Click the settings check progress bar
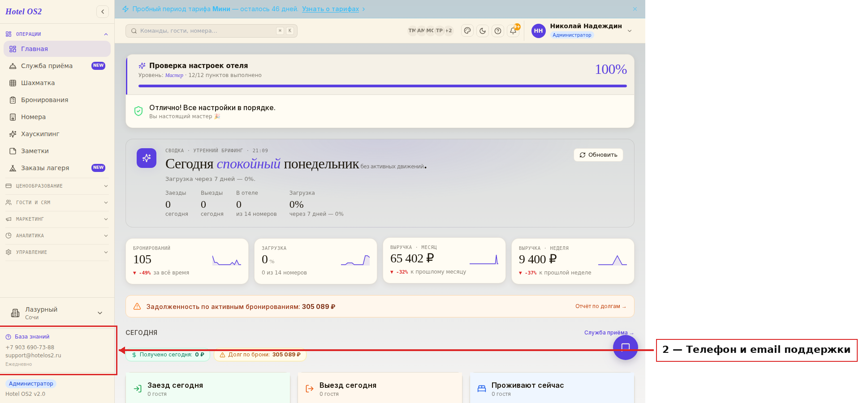The height and width of the screenshot is (403, 868). [x=382, y=86]
